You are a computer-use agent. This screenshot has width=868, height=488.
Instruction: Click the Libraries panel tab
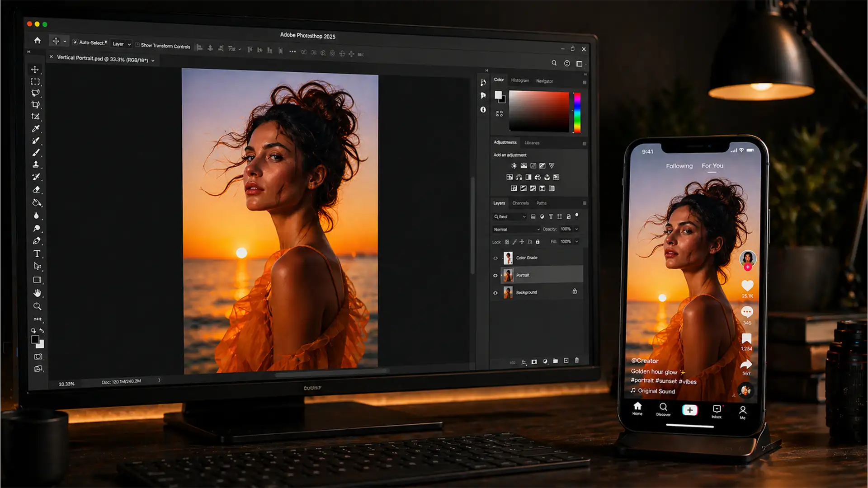pos(532,143)
